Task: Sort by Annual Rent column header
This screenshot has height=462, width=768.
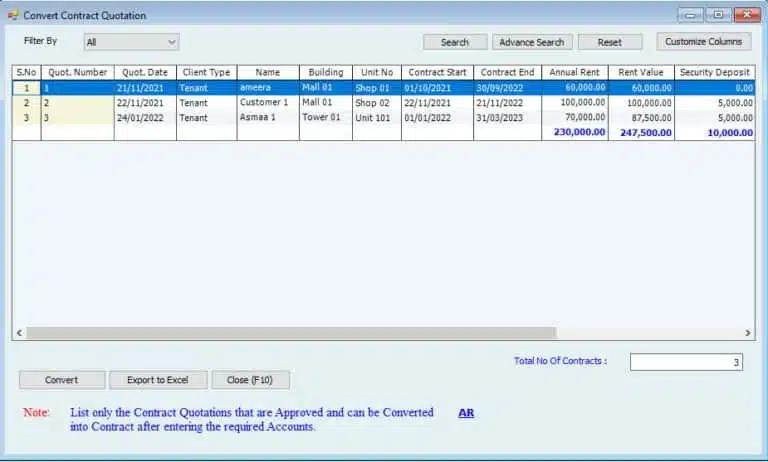Action: 575,72
